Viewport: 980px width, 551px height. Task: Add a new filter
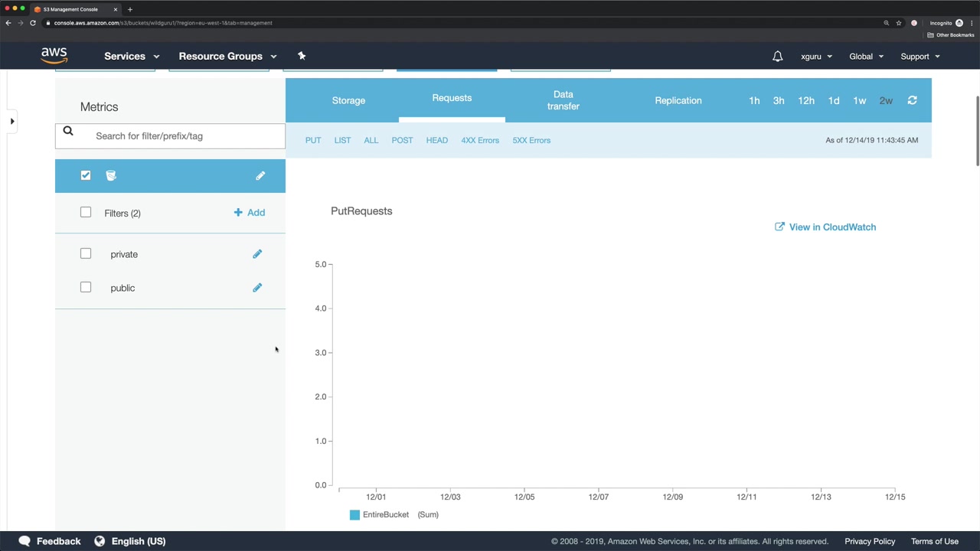click(x=250, y=213)
